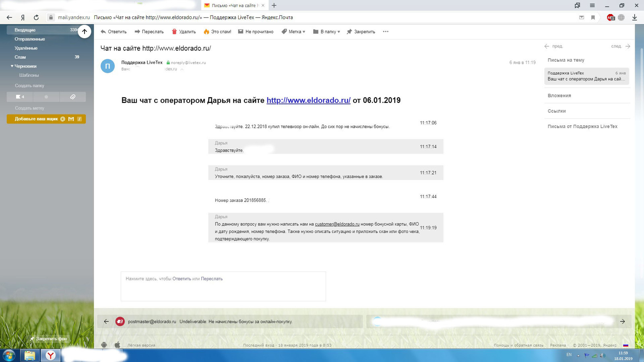The width and height of the screenshot is (644, 362).
Task: Open Windows Start button
Action: click(9, 356)
